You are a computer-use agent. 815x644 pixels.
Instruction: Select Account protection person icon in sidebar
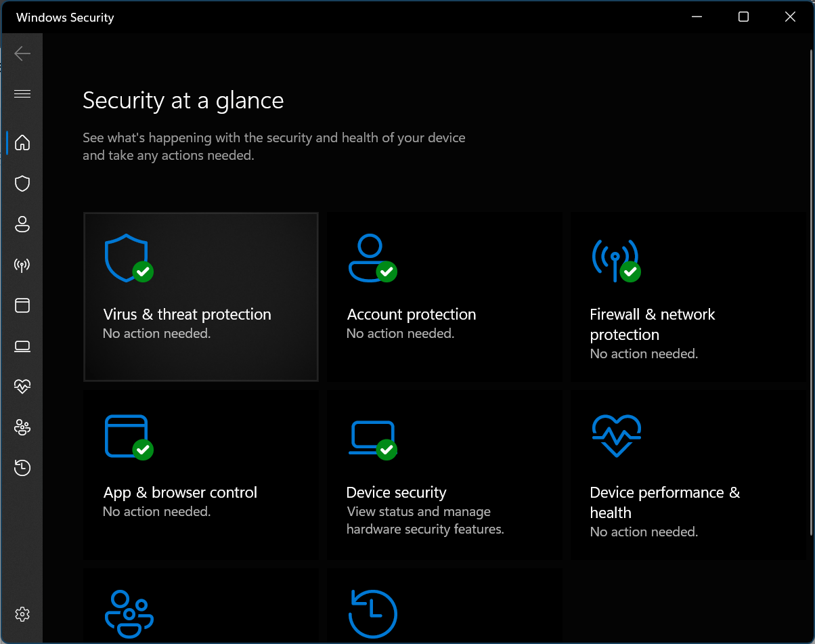(x=22, y=224)
